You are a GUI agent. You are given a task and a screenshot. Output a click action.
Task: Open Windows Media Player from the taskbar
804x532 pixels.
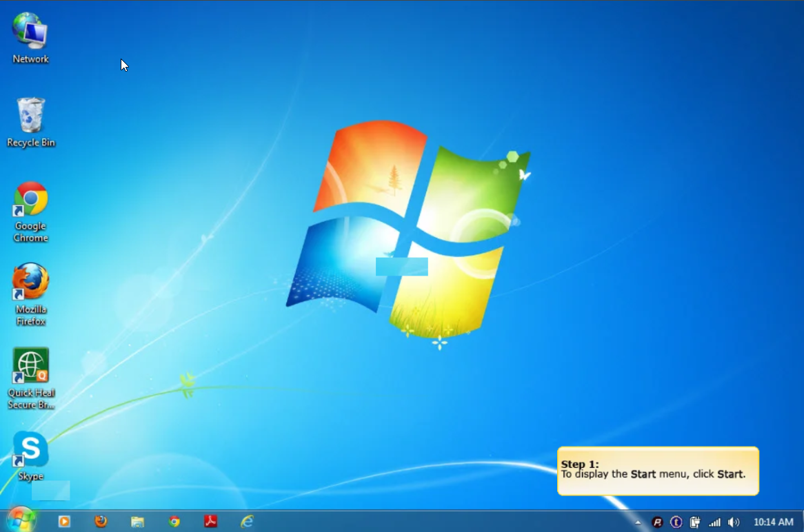coord(64,522)
